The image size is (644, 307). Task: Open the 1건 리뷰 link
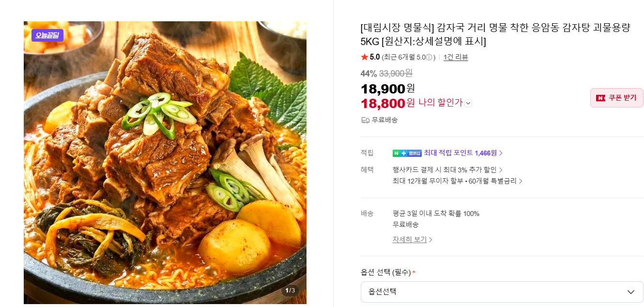tap(456, 57)
